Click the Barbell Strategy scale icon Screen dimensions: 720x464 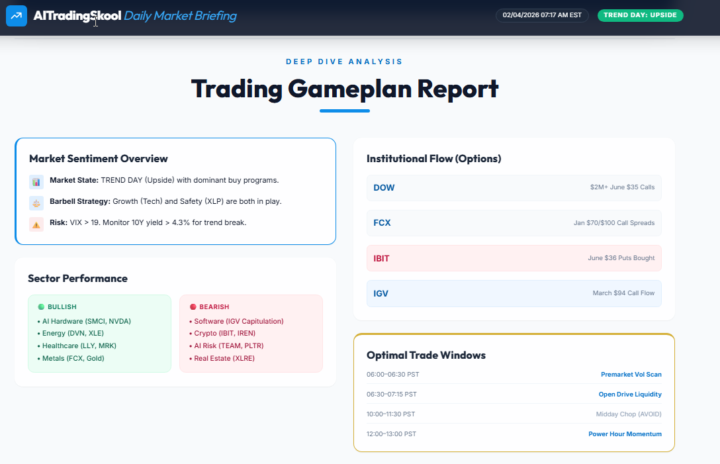tap(36, 203)
